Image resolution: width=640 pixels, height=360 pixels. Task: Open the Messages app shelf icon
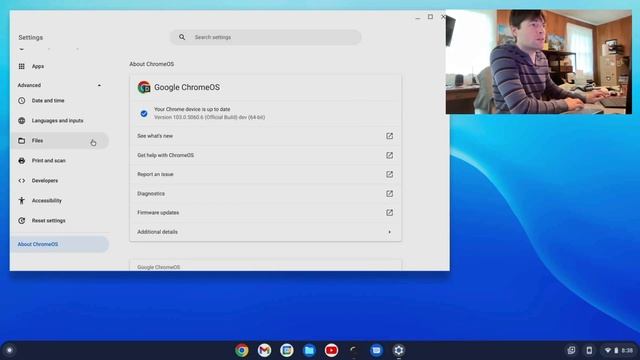click(376, 350)
